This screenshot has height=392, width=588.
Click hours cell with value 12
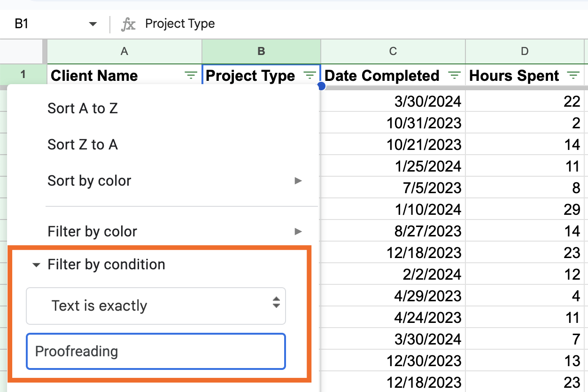click(525, 274)
